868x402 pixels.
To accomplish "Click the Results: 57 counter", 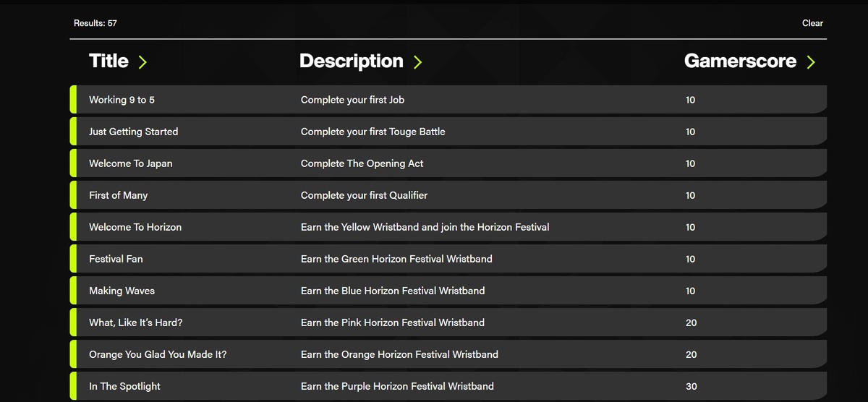I will (x=95, y=23).
